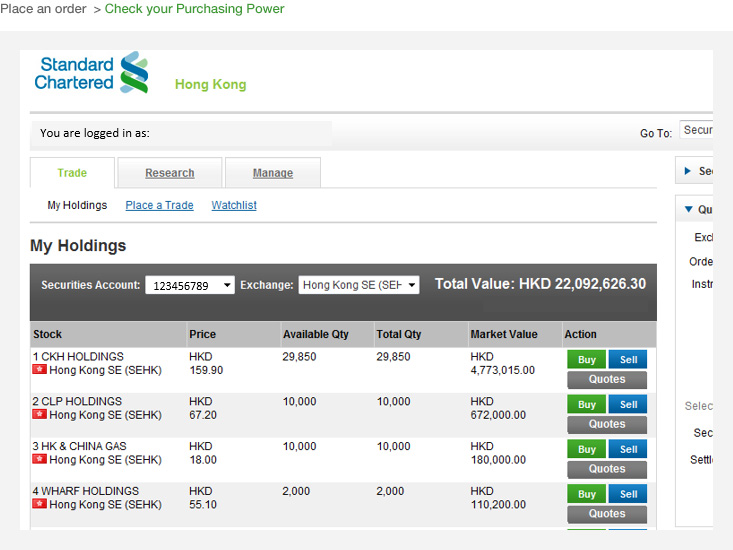Click price 159.90
733x550 pixels.
(x=206, y=370)
